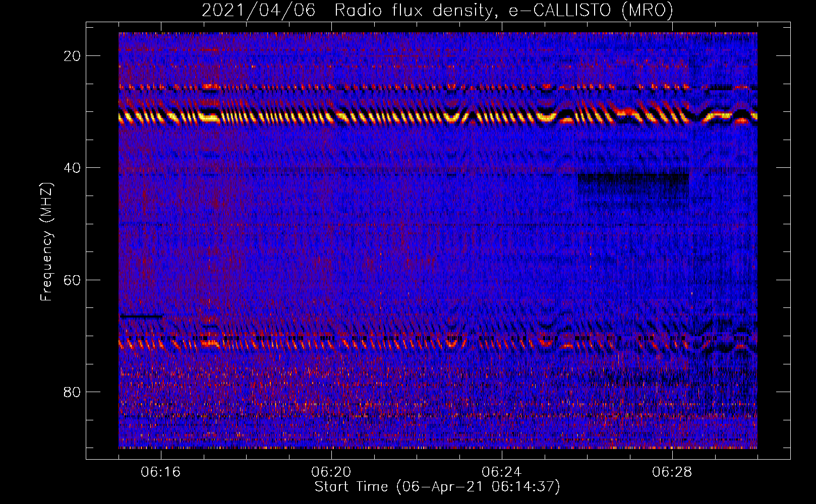Select the frequency tick label '60'
The width and height of the screenshot is (816, 504).
pos(73,280)
